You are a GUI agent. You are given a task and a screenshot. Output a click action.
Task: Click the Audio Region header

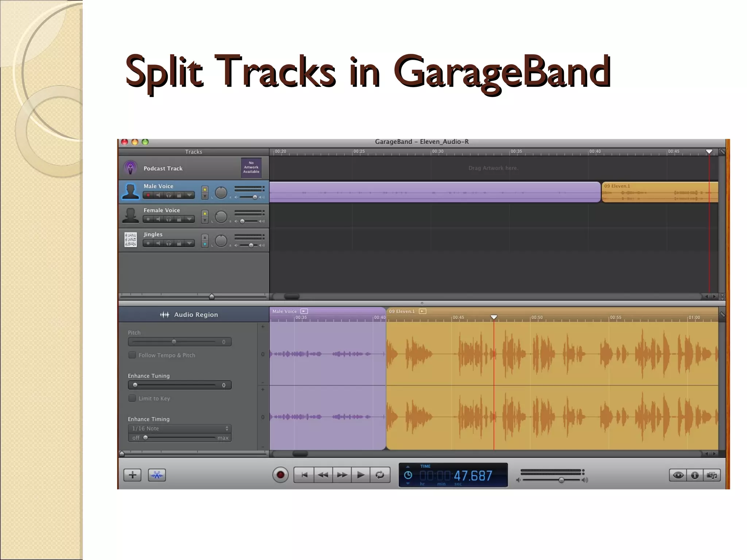(x=194, y=315)
